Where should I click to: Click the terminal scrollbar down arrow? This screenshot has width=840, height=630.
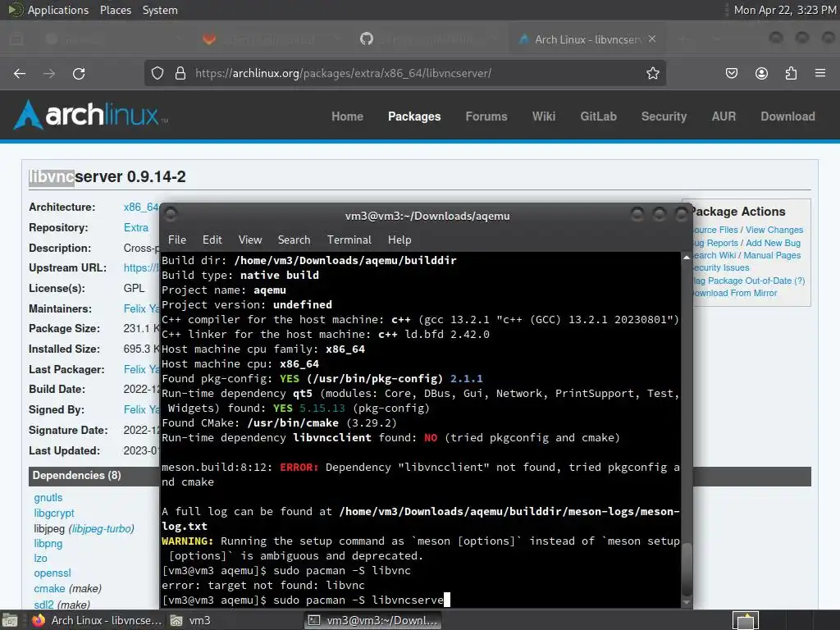(687, 602)
